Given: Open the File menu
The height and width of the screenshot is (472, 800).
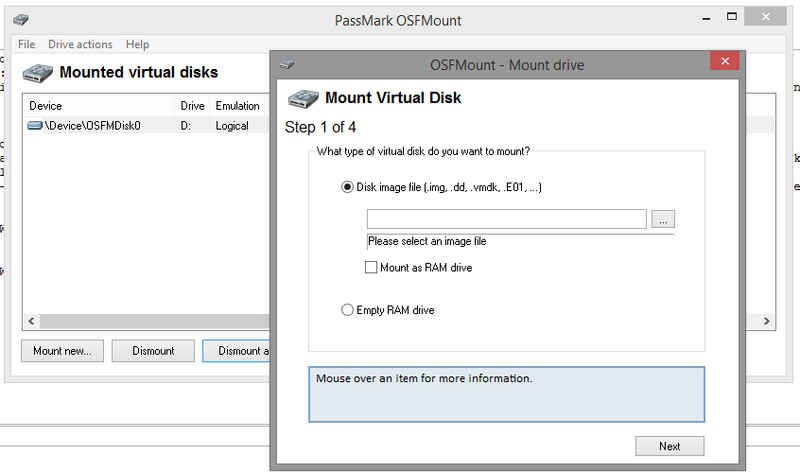Looking at the screenshot, I should pos(26,44).
